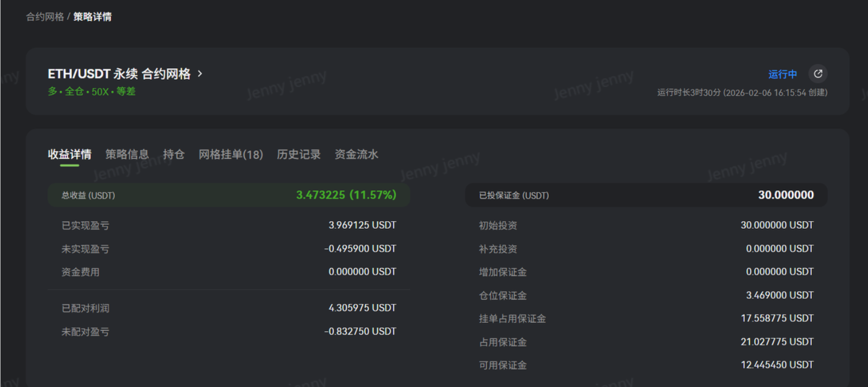The width and height of the screenshot is (868, 387).
Task: Open the ETH/USDT 永续 合约网格 title
Action: coord(119,74)
